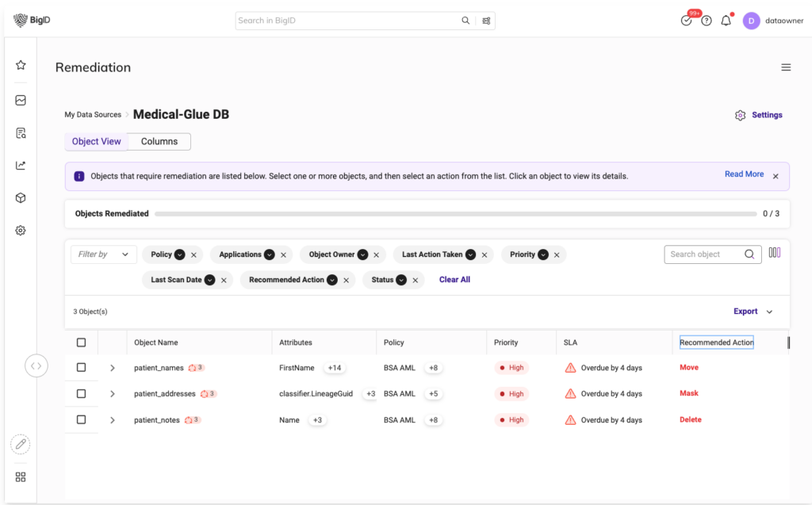Open the Export dropdown arrow

tap(769, 312)
